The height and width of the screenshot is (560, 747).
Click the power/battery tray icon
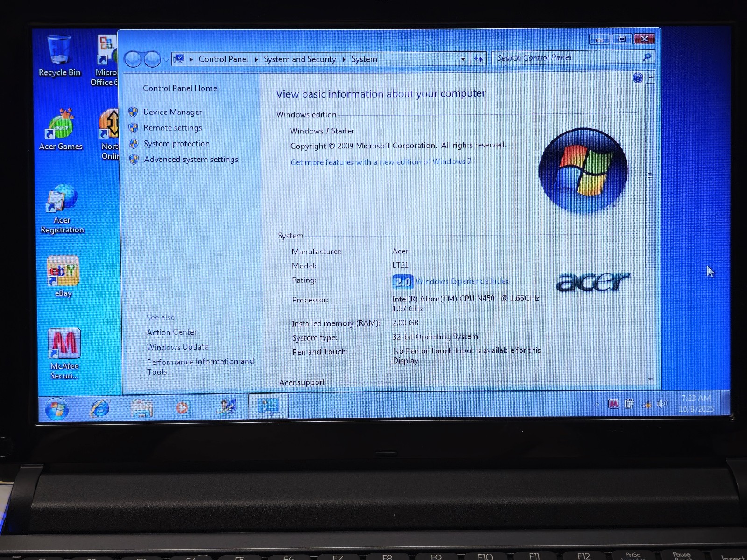pos(629,404)
